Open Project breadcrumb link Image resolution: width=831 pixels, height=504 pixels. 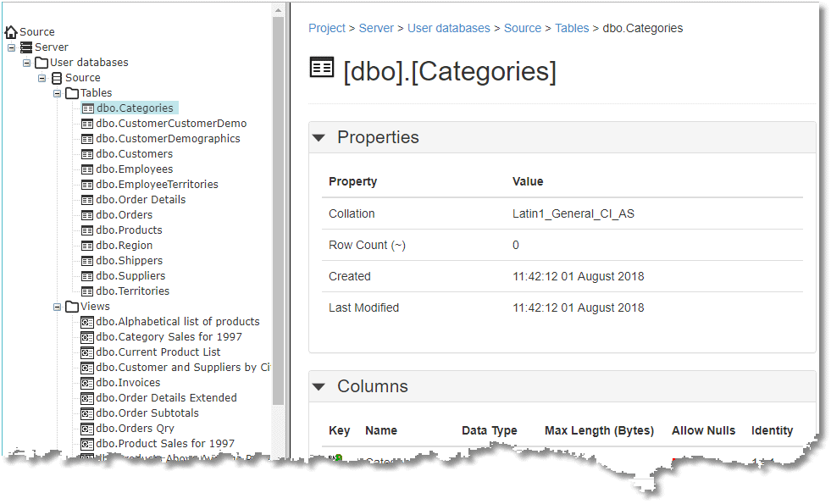(327, 28)
